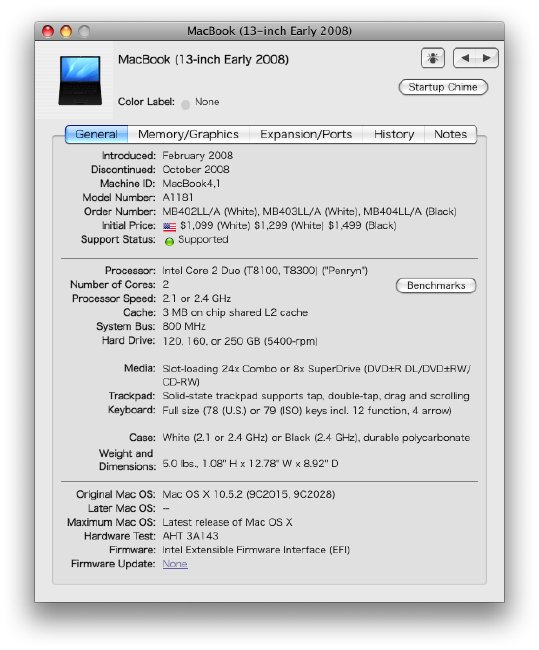The width and height of the screenshot is (539, 650).
Task: Open the Notes tab
Action: 450,134
